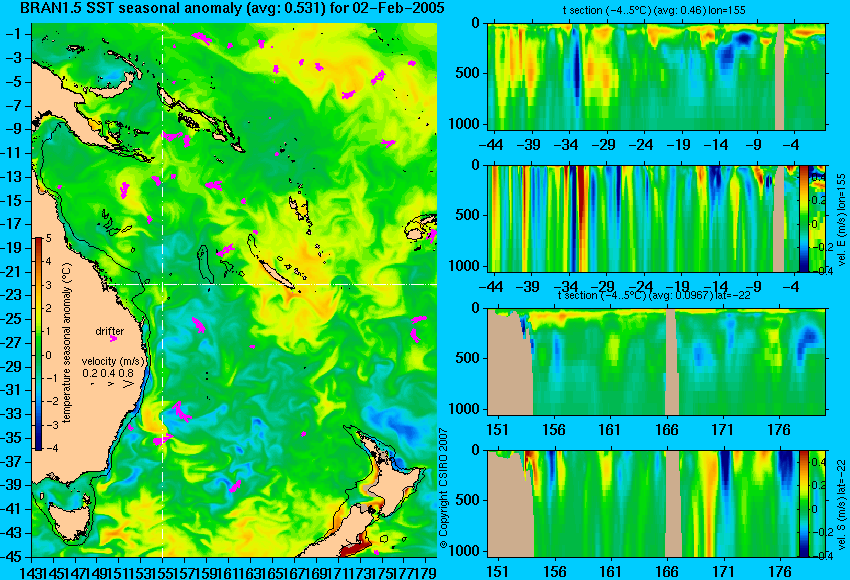Click the '500' depth label of the vel. E section
Image resolution: width=850 pixels, height=580 pixels.
click(468, 215)
